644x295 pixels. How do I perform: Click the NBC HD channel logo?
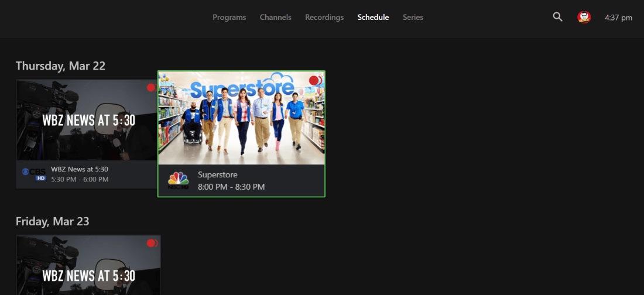[178, 181]
